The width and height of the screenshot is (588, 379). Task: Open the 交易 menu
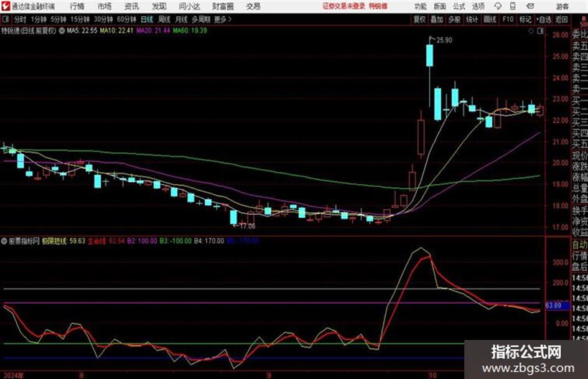point(253,6)
